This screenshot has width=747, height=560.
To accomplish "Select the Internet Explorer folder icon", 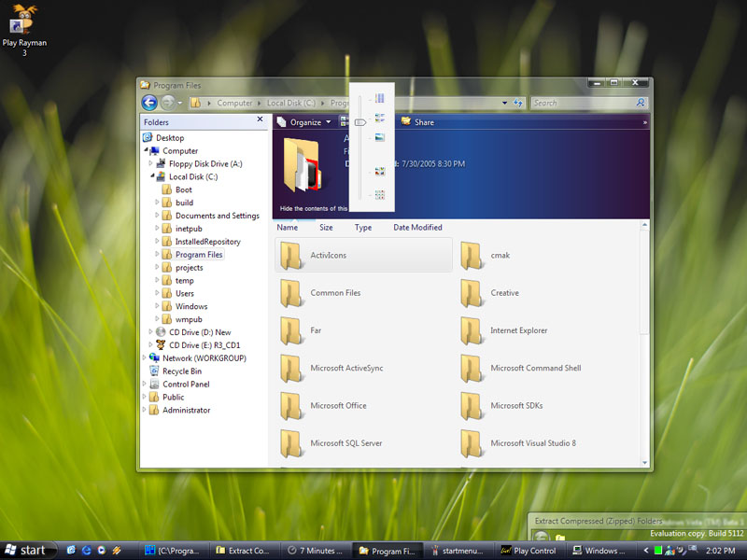I will 472,330.
